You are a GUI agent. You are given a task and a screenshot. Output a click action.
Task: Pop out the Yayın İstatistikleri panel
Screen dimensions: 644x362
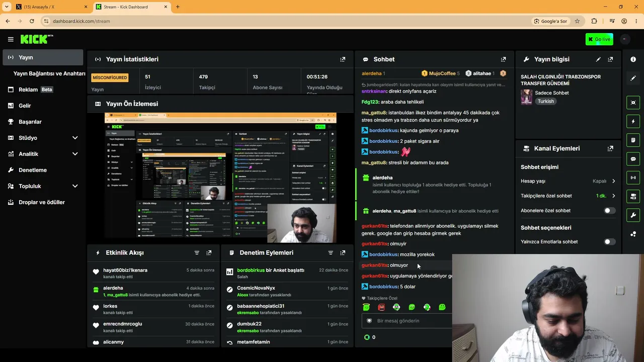point(343,59)
